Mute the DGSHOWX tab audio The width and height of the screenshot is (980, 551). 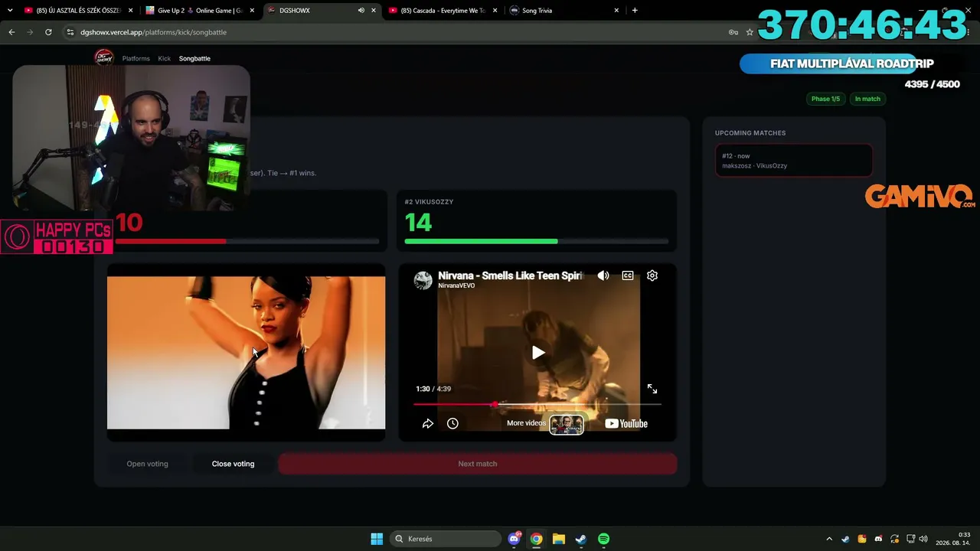point(361,11)
